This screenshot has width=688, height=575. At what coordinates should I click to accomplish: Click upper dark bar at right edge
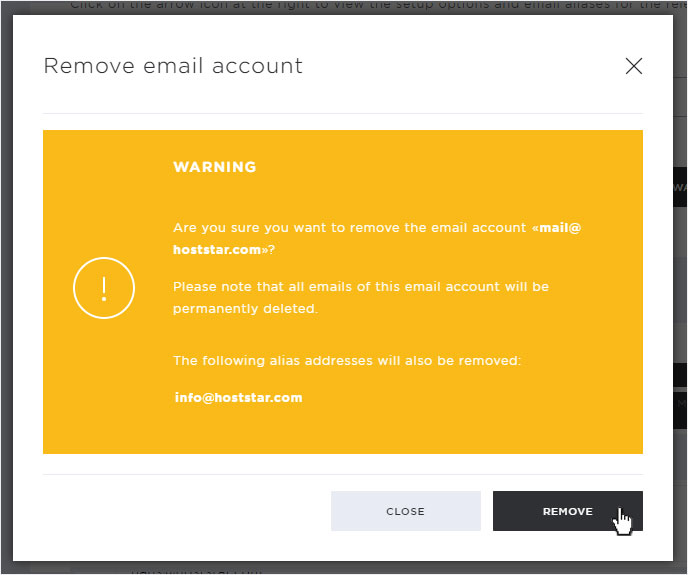pyautogui.click(x=680, y=187)
